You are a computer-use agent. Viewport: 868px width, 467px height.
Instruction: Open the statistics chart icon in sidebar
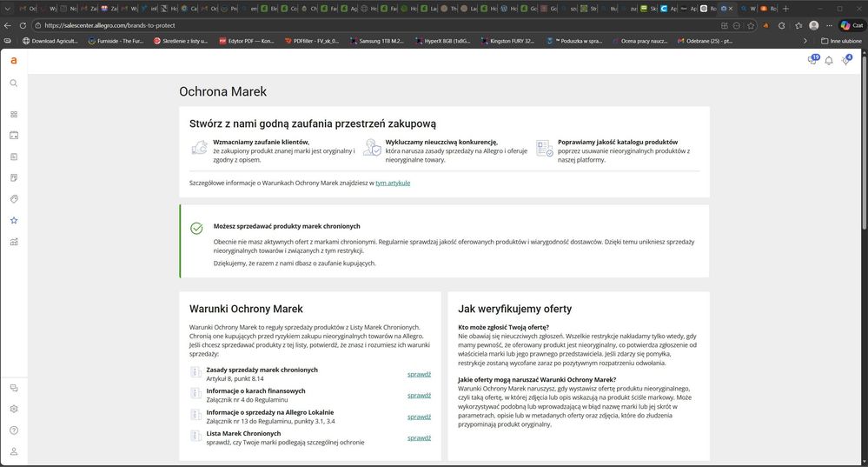point(13,242)
